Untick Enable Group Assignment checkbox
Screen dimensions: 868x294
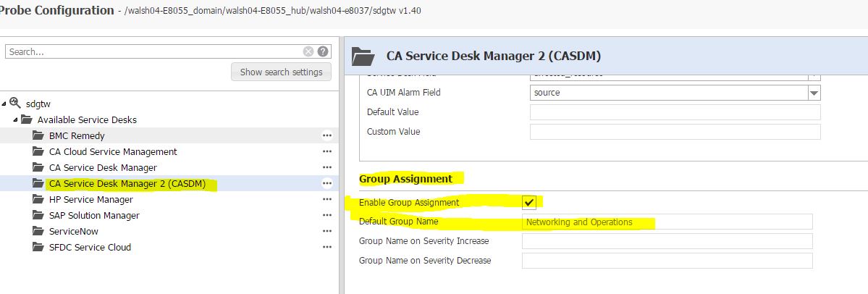point(529,203)
